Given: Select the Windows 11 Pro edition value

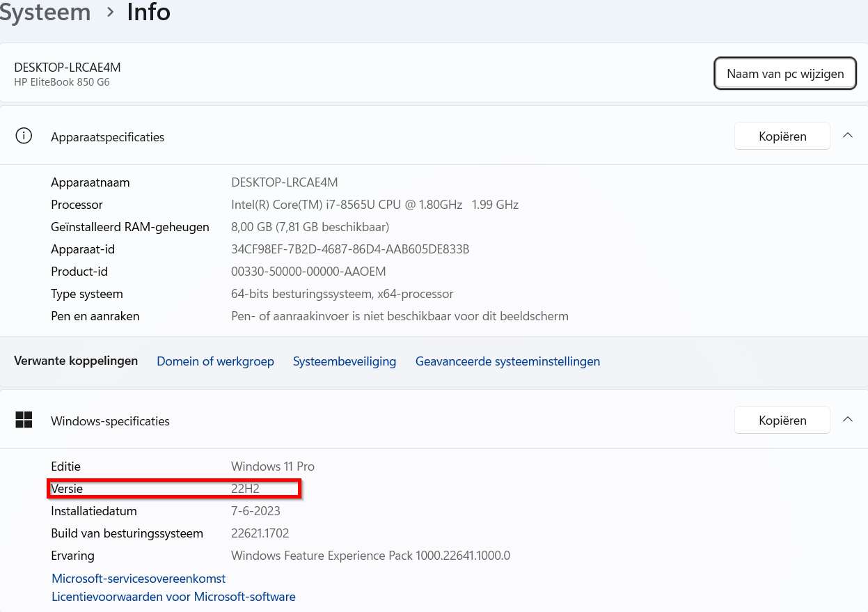Looking at the screenshot, I should [x=273, y=466].
